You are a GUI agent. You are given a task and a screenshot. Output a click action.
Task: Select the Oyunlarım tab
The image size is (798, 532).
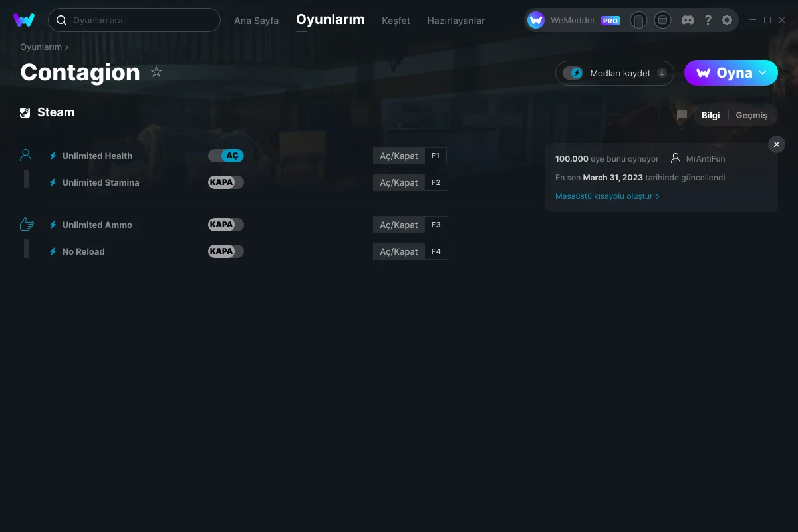(x=331, y=19)
